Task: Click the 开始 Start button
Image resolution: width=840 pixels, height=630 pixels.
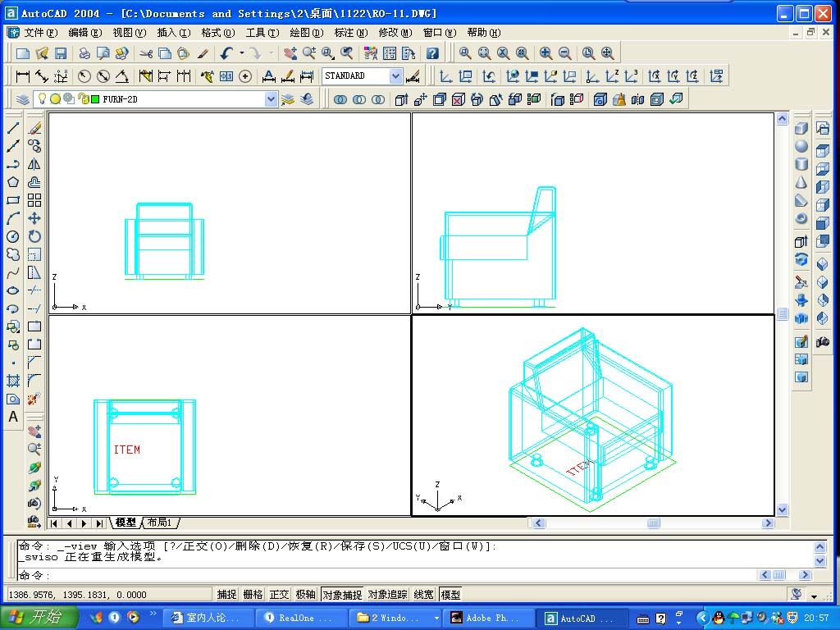Action: (39, 617)
